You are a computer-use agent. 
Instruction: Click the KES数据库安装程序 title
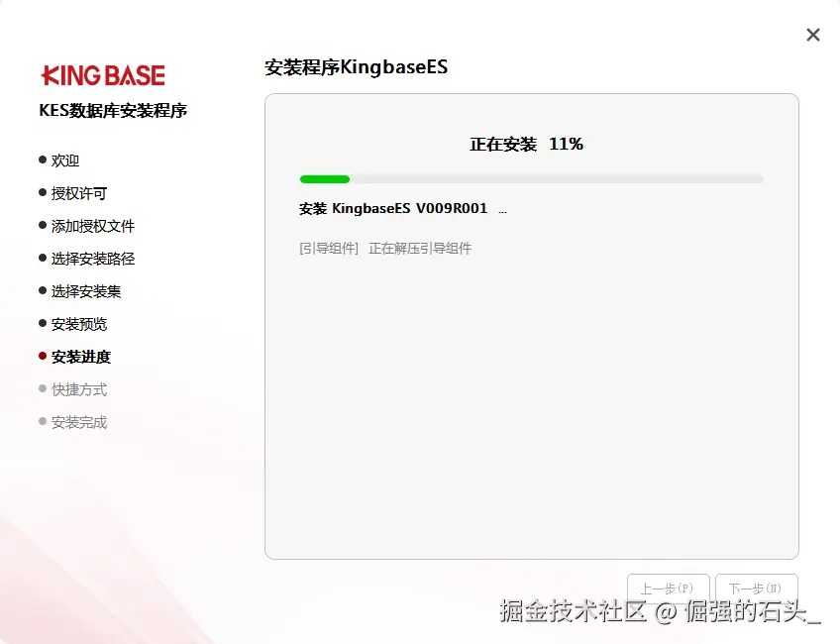click(113, 110)
